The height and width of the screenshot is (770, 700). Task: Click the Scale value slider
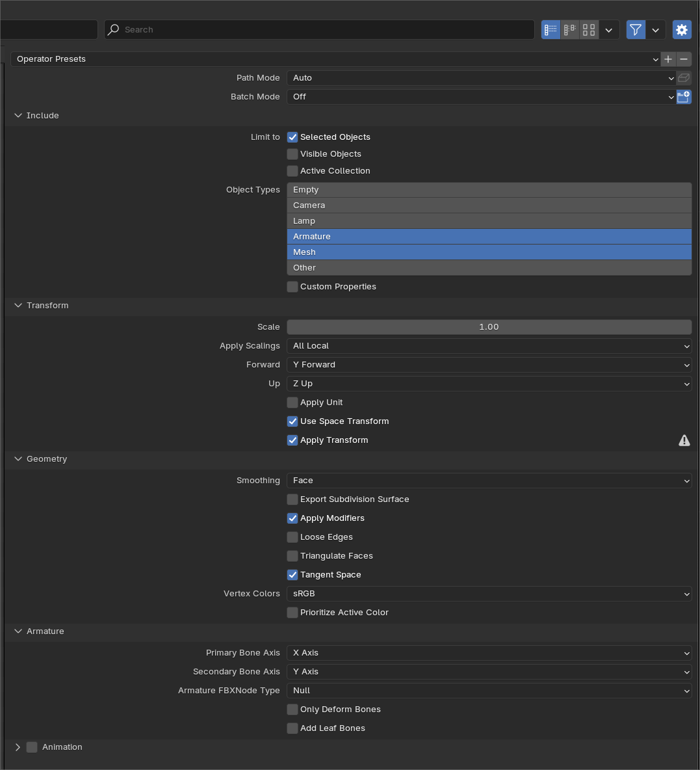point(489,327)
